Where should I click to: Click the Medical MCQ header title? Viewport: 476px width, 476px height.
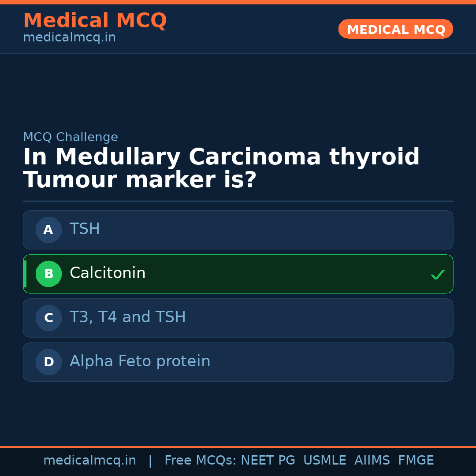[95, 21]
